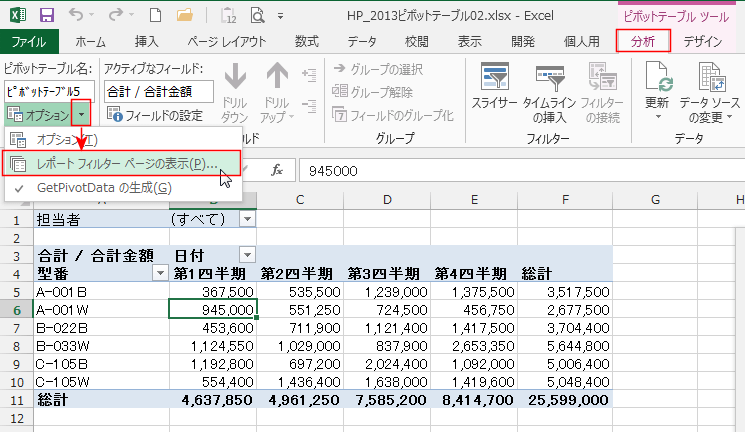
Task: Expand the 日付 column filter dropdown
Action: pyautogui.click(x=247, y=254)
